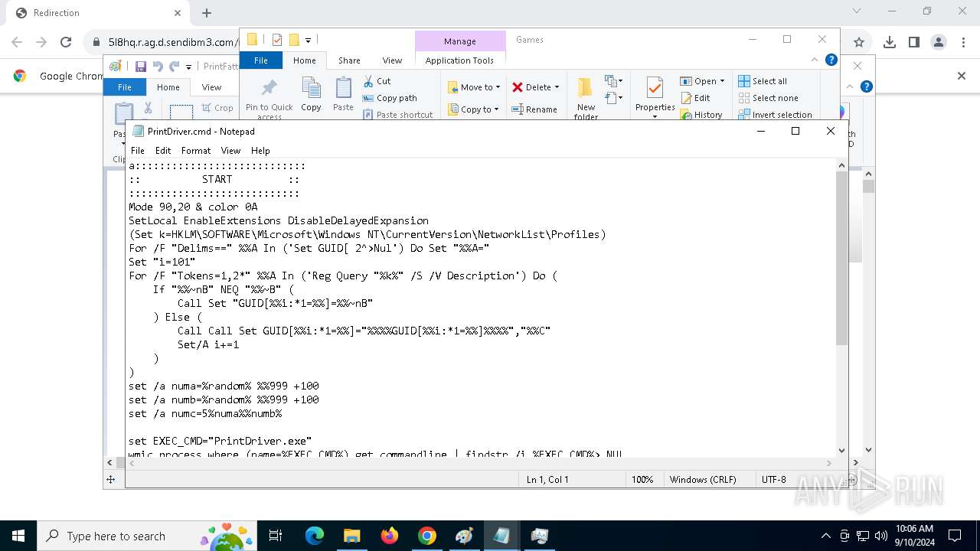Open Chrome Downloads icon
This screenshot has height=551, width=980.
click(x=890, y=42)
